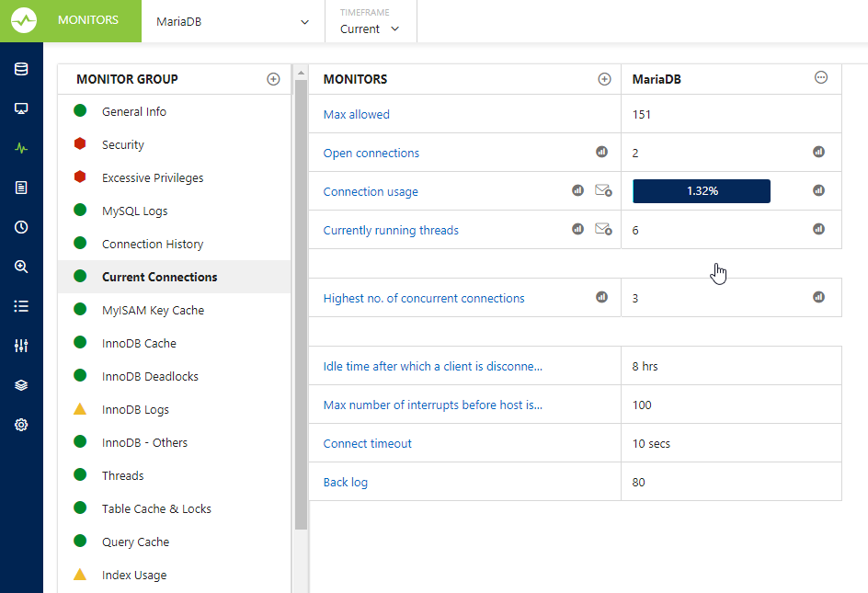Add a new monitor group with plus icon

[x=273, y=79]
